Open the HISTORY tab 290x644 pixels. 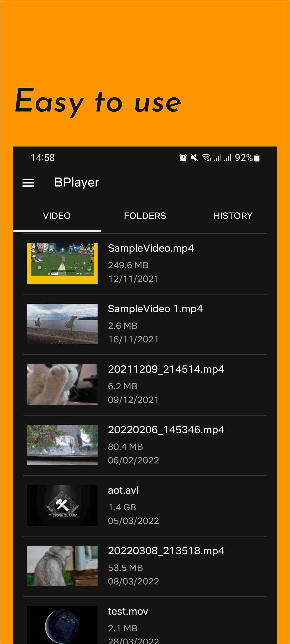click(233, 216)
